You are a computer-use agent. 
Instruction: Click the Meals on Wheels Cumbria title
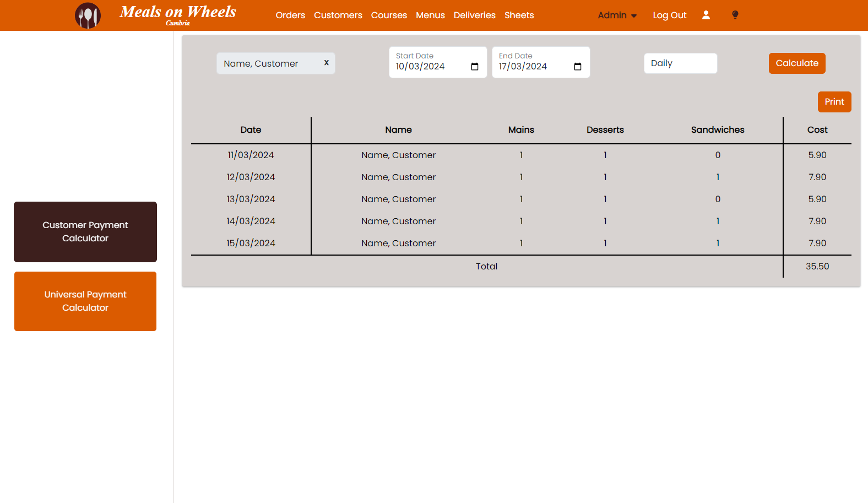[x=178, y=14]
